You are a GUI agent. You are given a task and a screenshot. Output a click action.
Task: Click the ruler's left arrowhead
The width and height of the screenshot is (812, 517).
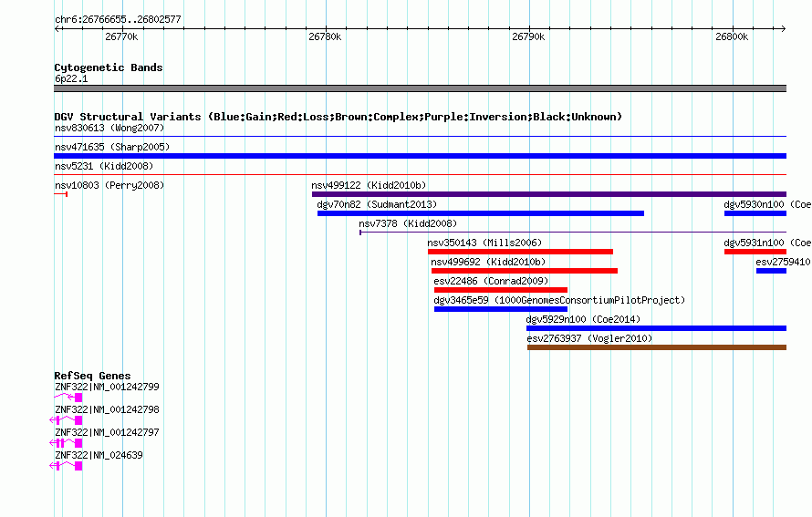57,28
